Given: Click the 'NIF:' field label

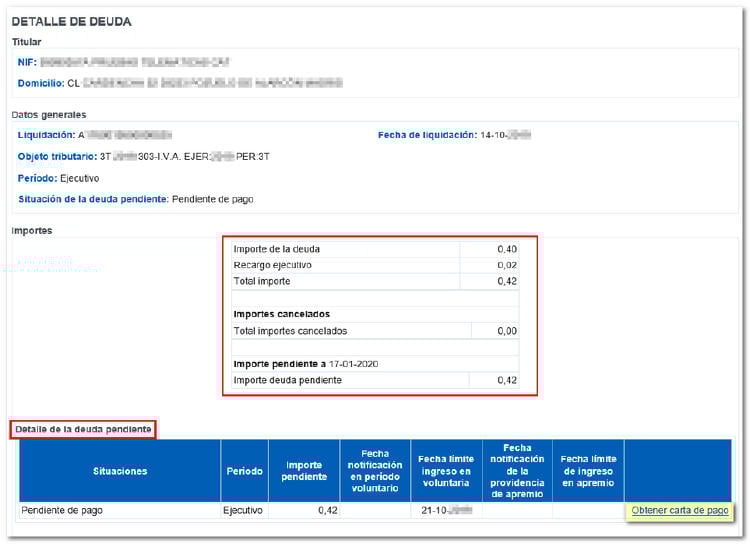Looking at the screenshot, I should tap(27, 62).
